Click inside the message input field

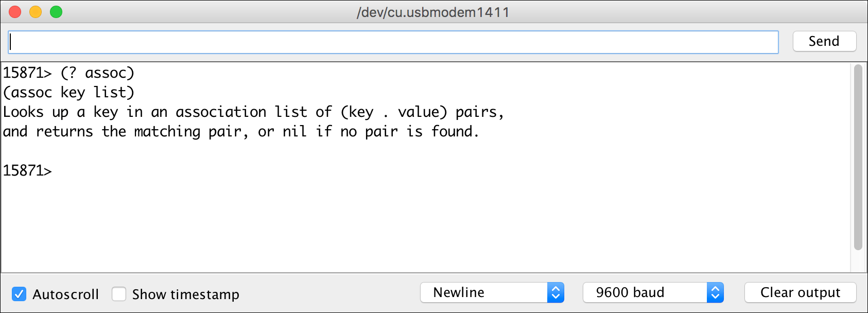391,41
